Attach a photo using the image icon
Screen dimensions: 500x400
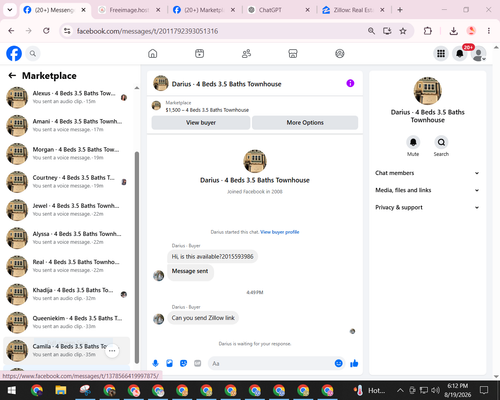point(169,363)
